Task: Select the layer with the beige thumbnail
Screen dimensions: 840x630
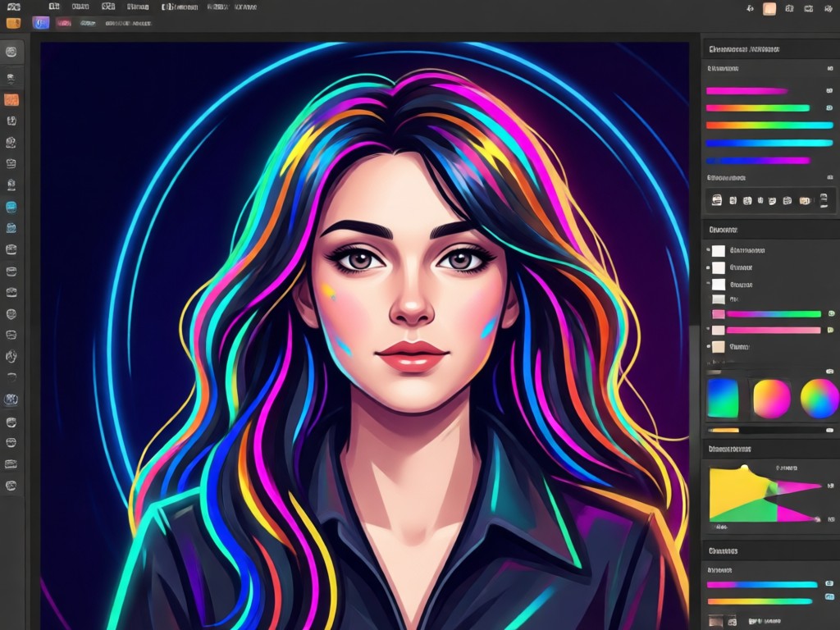Action: point(719,347)
